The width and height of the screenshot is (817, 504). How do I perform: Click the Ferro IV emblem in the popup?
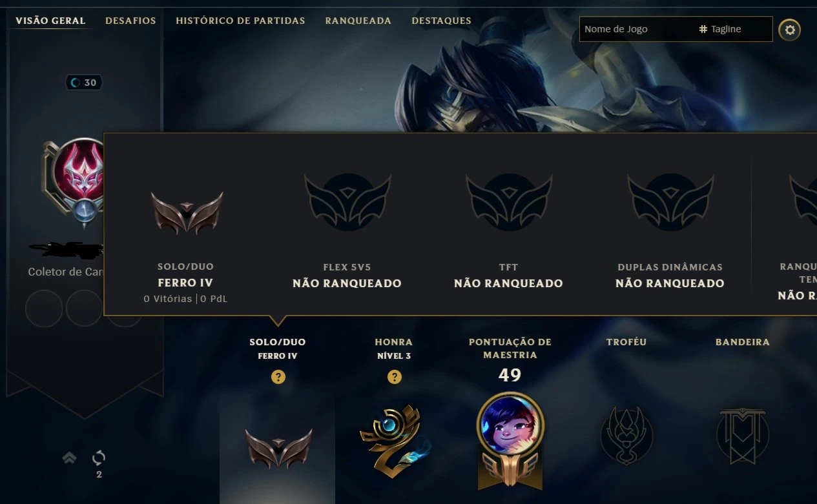tap(187, 212)
